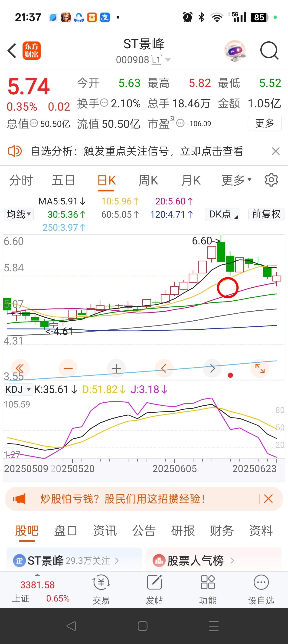Tap the 功能 grid icon
The height and width of the screenshot is (644, 288).
coord(208,583)
